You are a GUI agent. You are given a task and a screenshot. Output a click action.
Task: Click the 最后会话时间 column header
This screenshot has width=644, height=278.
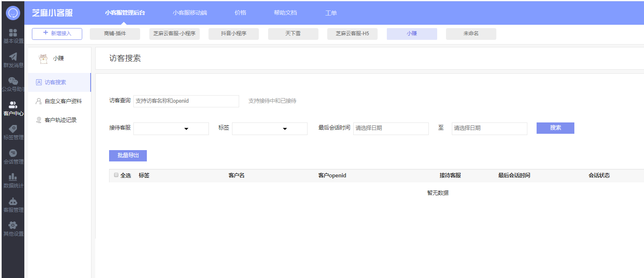514,176
